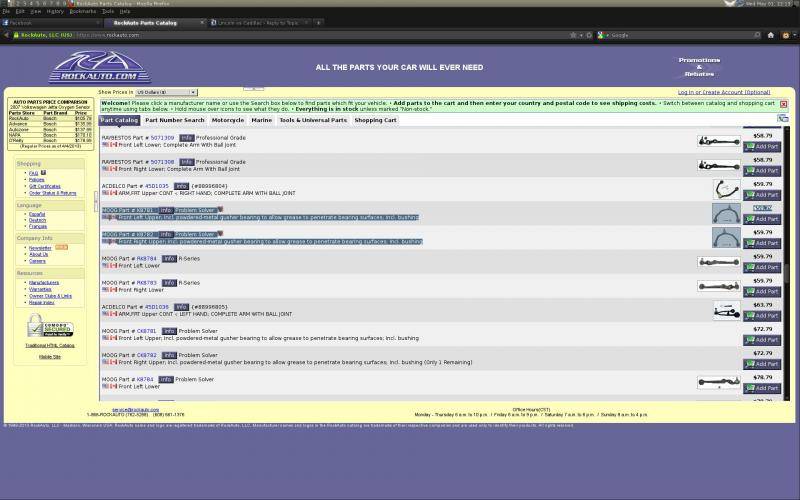The width and height of the screenshot is (800, 500).
Task: Open Order Status & Returns link
Action: tap(53, 193)
